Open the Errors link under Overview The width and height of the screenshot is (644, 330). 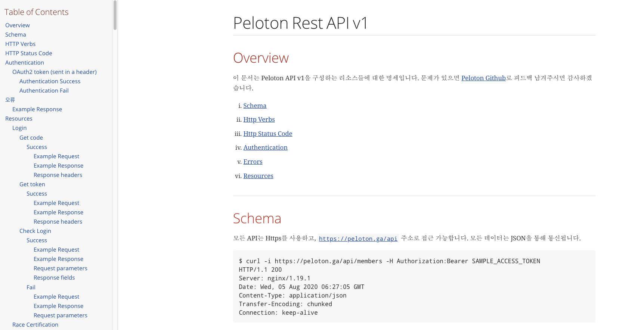253,162
